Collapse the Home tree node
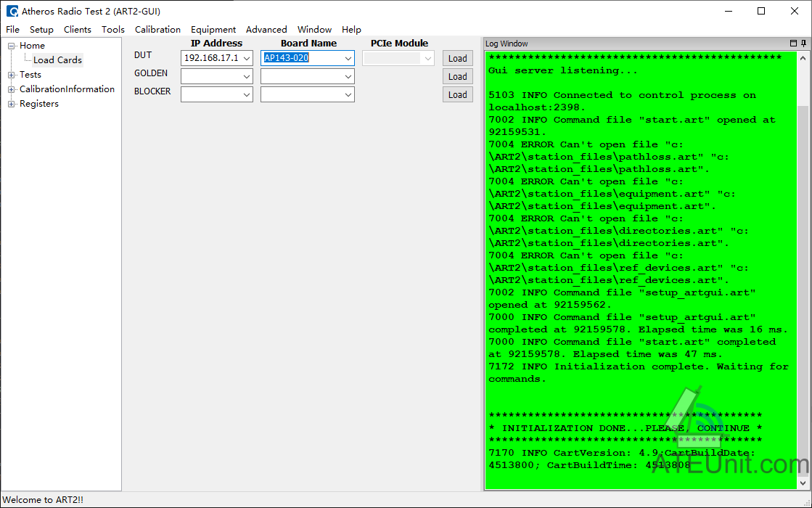Image resolution: width=812 pixels, height=508 pixels. (12, 46)
